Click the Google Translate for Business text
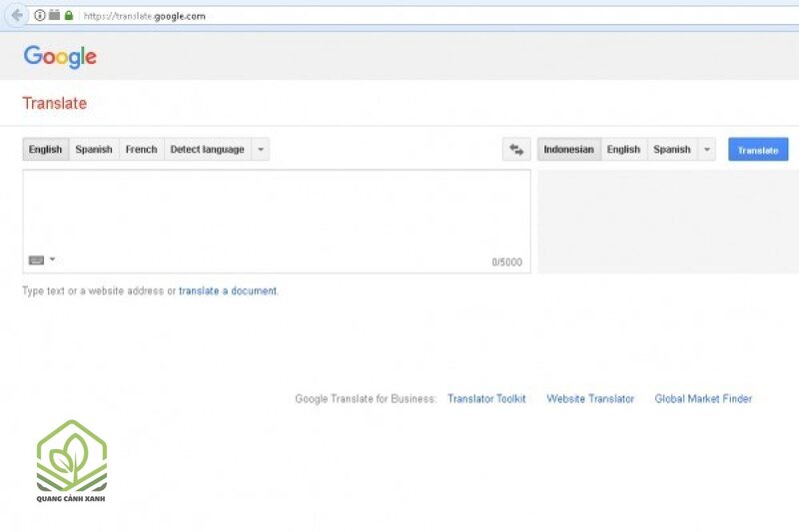The width and height of the screenshot is (799, 532). 366,398
